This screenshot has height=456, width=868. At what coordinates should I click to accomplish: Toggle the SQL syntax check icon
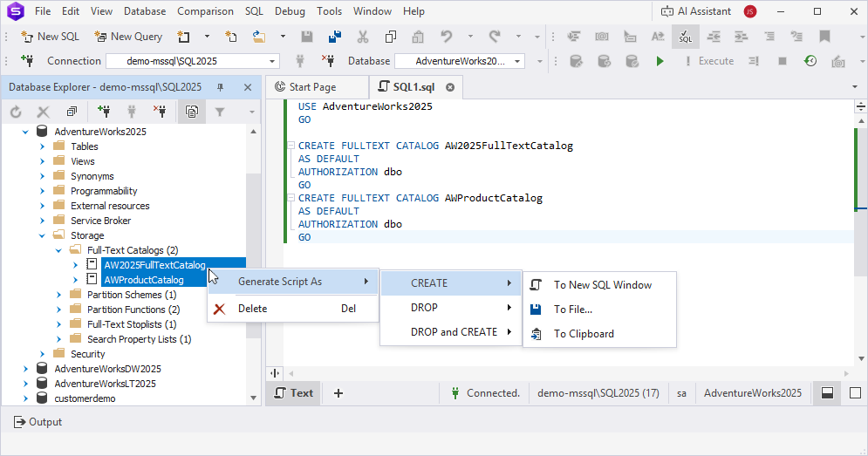click(686, 37)
